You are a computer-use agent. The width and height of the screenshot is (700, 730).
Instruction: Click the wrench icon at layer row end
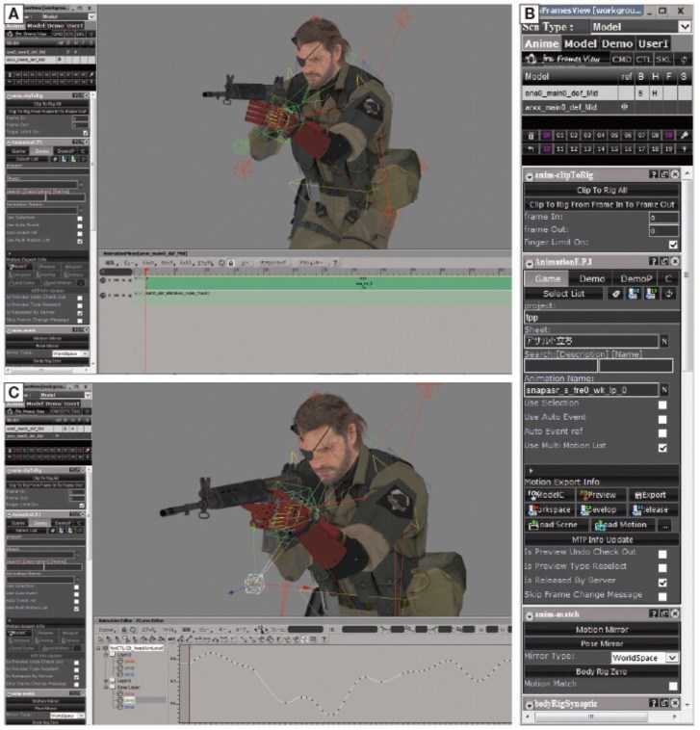[684, 136]
